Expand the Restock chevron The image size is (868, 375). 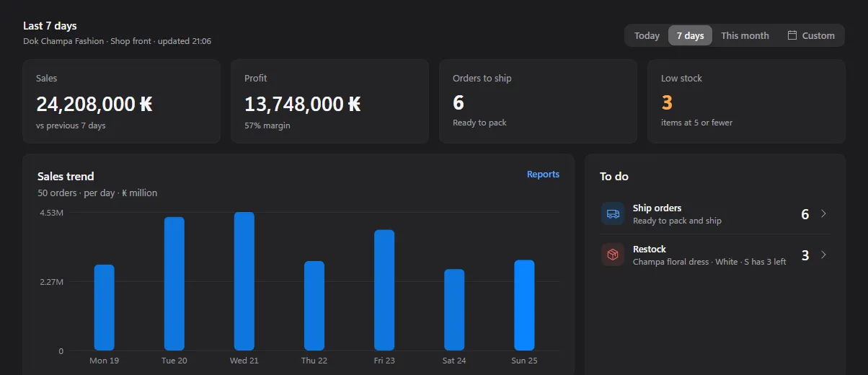pos(823,255)
